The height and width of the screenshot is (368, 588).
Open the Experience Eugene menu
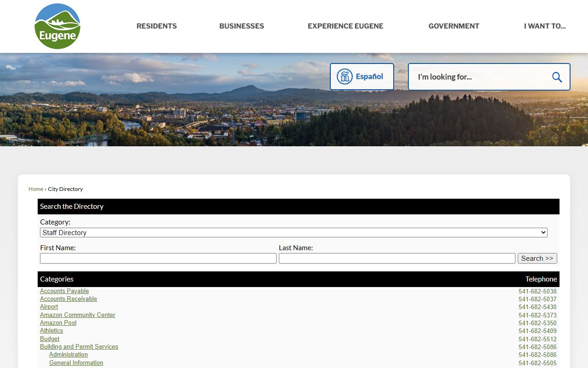point(345,26)
